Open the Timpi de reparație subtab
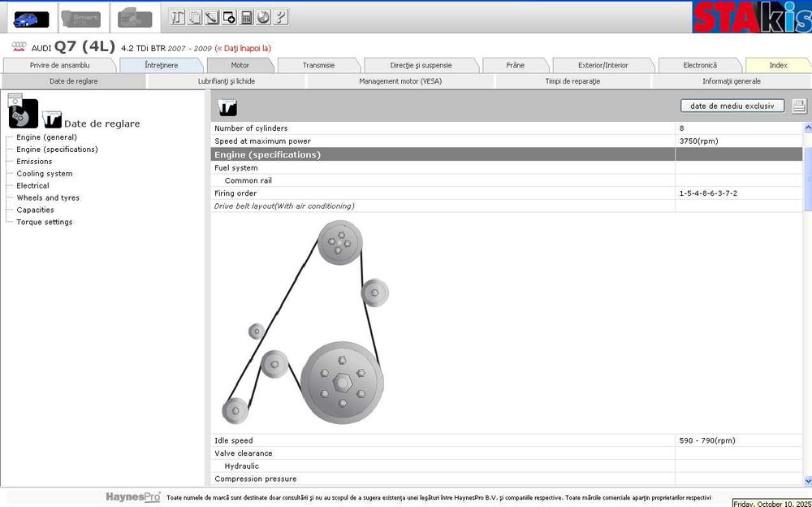This screenshot has height=507, width=812. [572, 81]
